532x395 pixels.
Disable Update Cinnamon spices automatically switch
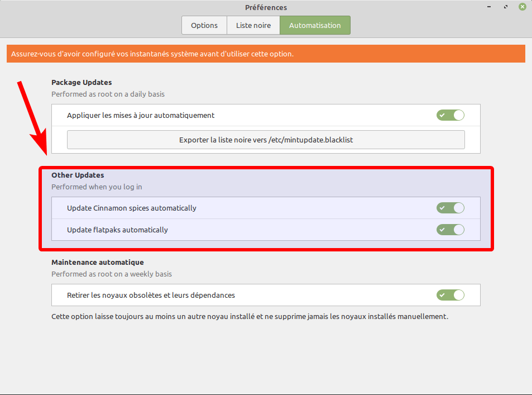[450, 208]
